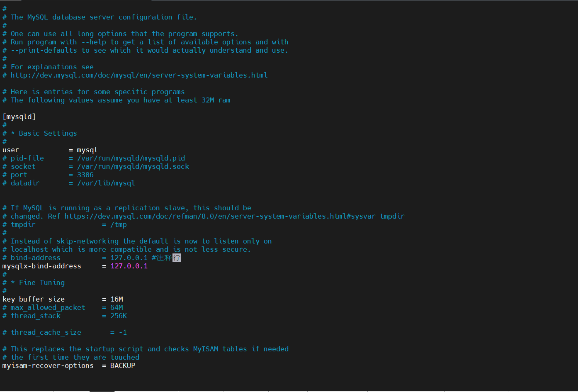578x392 pixels.
Task: Click the word 'localhost' in the comment
Action: [x=29, y=249]
